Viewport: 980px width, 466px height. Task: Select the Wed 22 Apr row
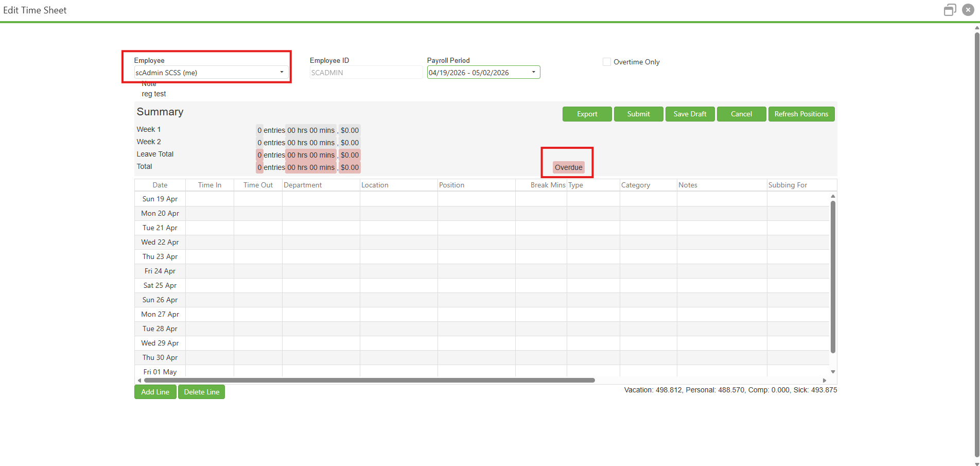(482, 242)
